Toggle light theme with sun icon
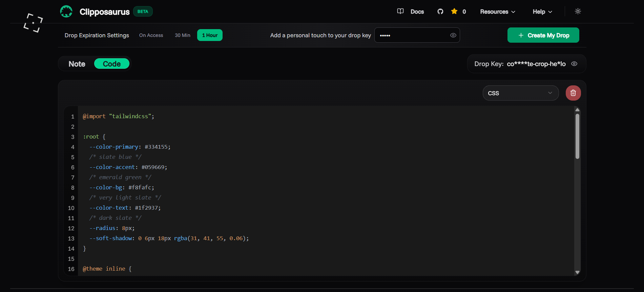 578,11
